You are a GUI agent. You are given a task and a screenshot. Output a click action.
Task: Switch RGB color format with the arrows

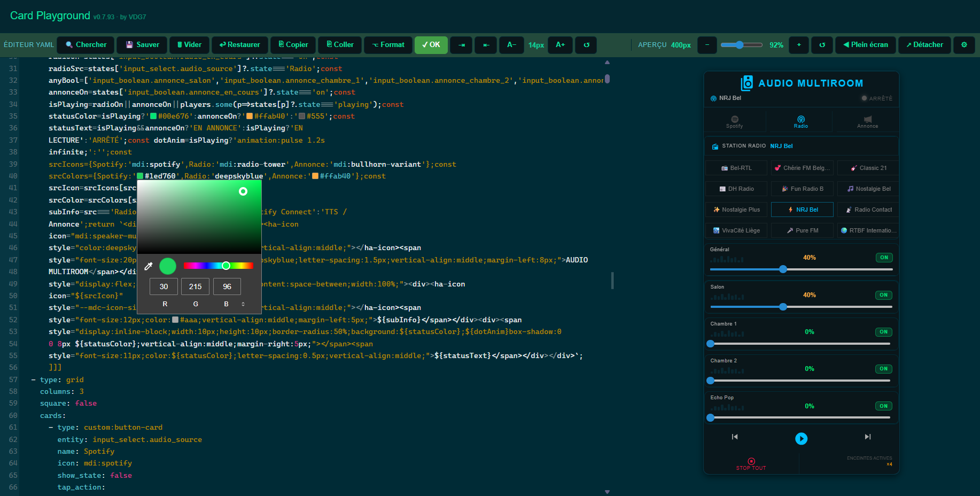243,304
